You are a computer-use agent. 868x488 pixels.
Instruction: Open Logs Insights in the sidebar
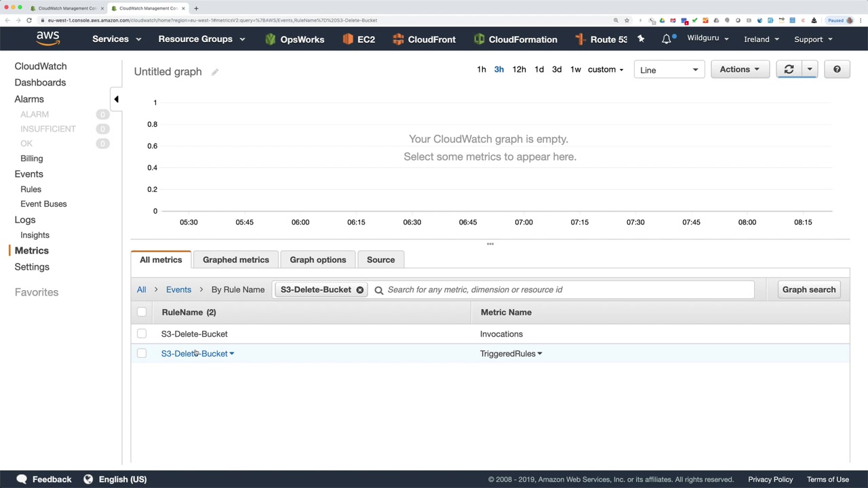[35, 235]
